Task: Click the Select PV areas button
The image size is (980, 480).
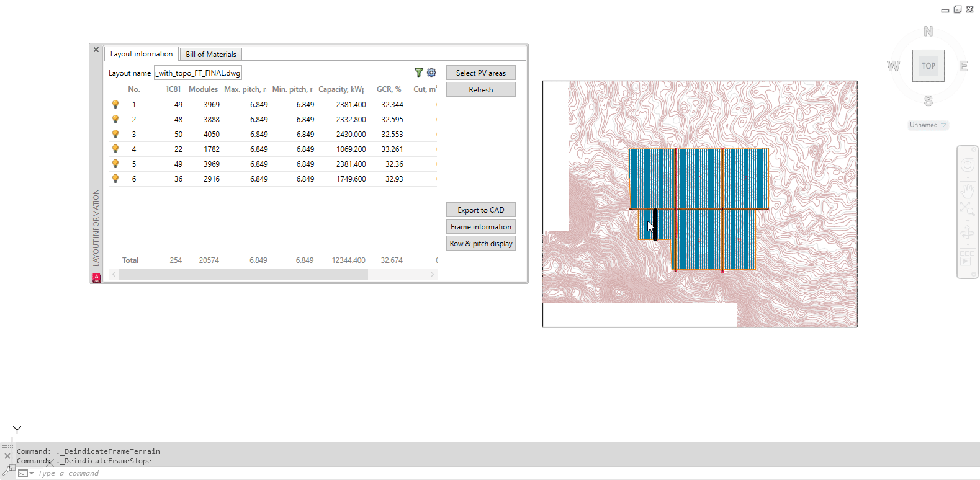Action: click(x=481, y=73)
